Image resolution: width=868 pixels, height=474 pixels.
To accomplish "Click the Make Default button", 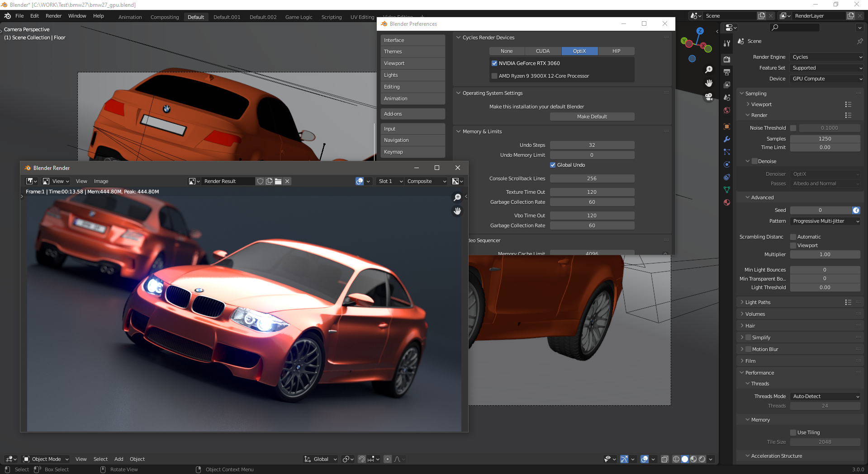I will [x=592, y=117].
